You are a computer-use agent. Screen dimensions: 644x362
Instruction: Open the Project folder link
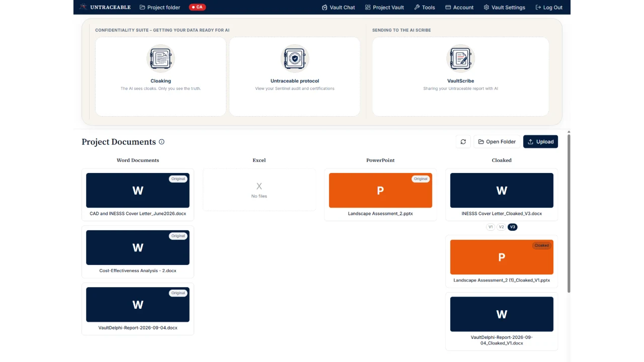[x=160, y=8]
